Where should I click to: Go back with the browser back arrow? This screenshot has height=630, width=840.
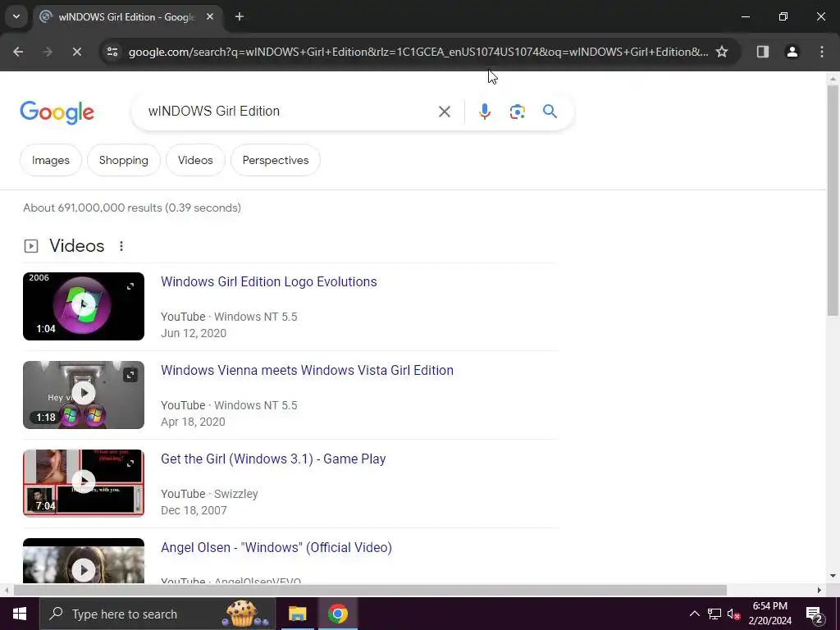point(18,52)
